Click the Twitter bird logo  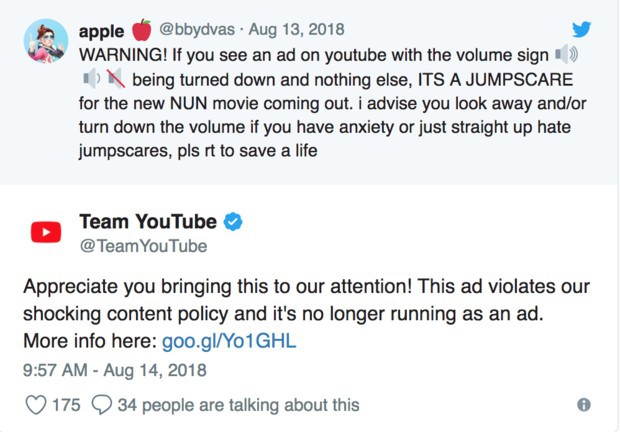581,30
